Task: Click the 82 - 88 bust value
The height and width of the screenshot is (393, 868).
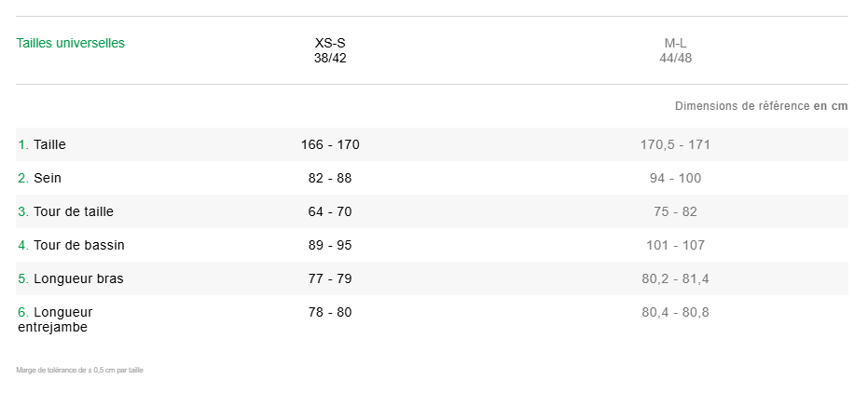Action: (x=330, y=178)
